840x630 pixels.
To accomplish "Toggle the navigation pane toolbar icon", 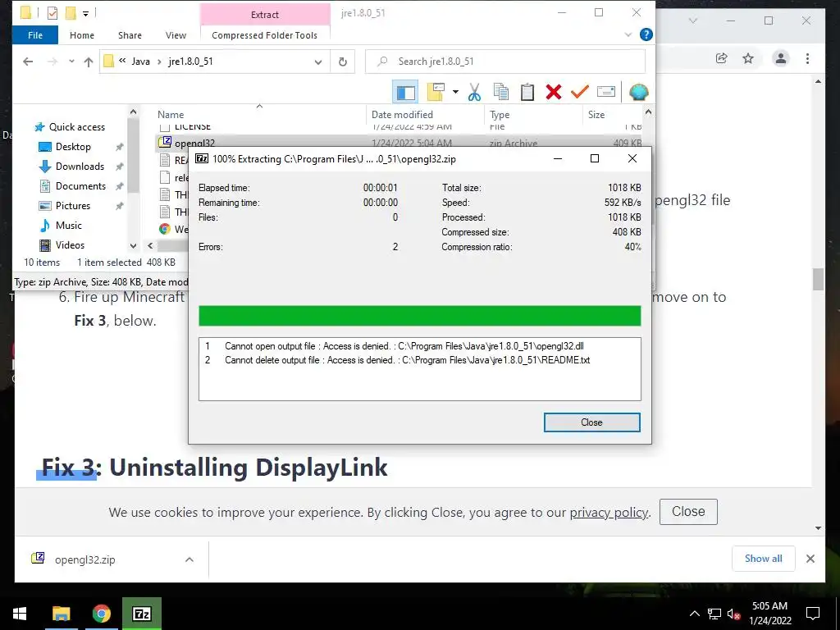I will click(405, 92).
